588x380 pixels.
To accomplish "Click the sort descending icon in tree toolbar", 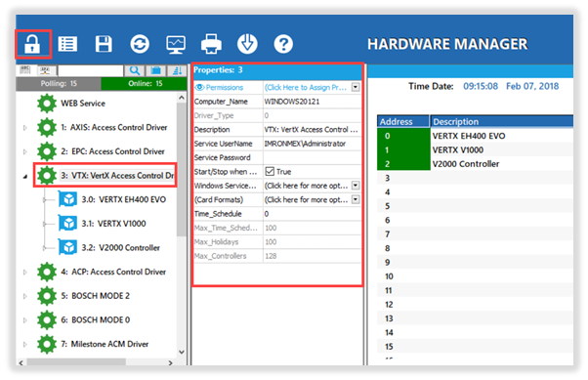I will pos(177,70).
